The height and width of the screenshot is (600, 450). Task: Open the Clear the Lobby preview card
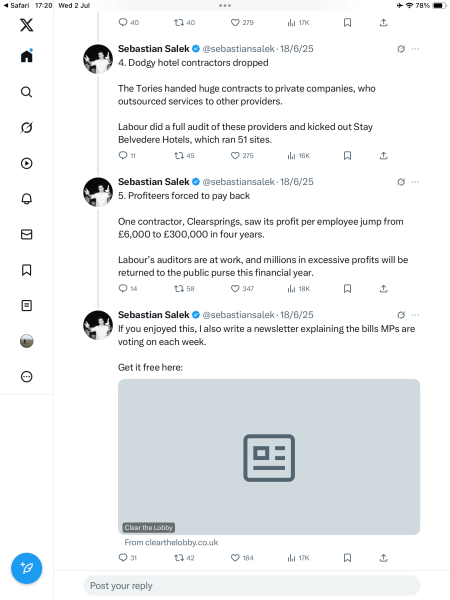(x=269, y=457)
